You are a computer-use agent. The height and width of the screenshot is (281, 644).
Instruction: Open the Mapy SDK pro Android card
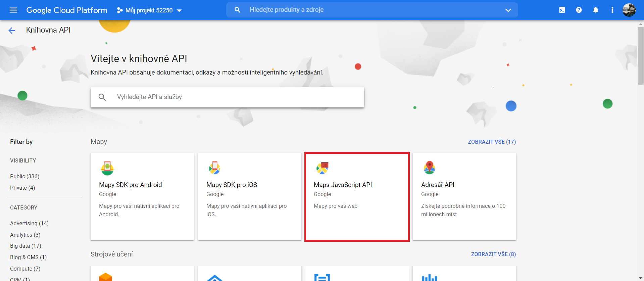pyautogui.click(x=142, y=196)
